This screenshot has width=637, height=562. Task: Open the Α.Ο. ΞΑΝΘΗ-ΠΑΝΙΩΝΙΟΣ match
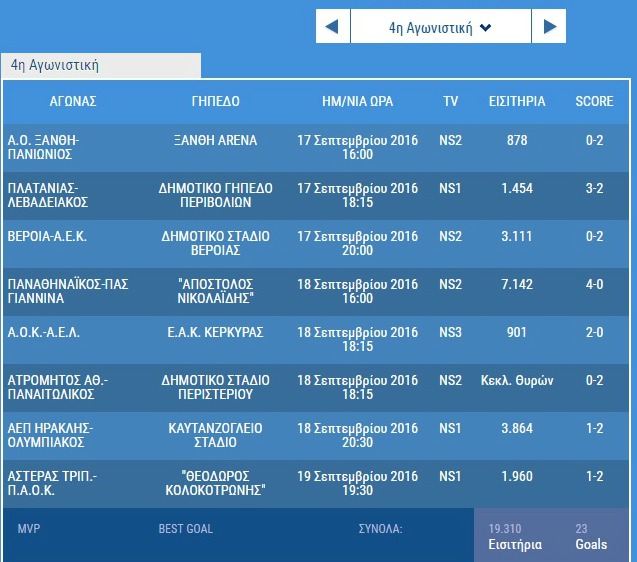[x=43, y=148]
